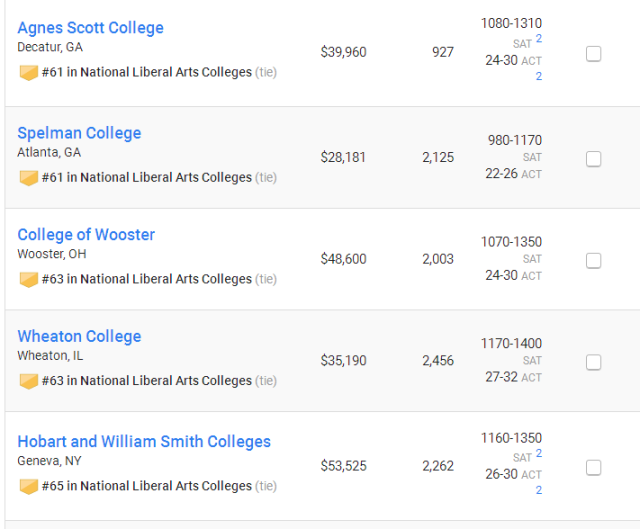The height and width of the screenshot is (529, 640).
Task: Click the ACT footnote 2 for Agnes Scott
Action: click(x=539, y=76)
